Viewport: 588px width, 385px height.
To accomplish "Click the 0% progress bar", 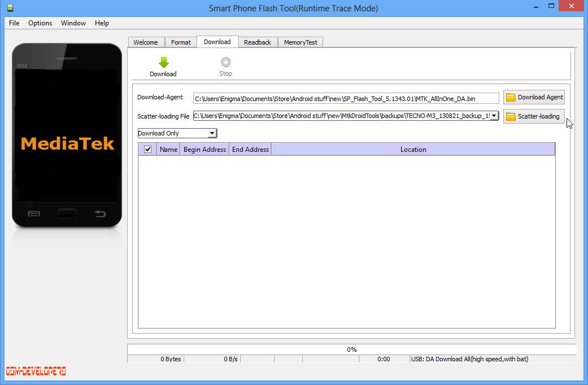I will pos(352,349).
